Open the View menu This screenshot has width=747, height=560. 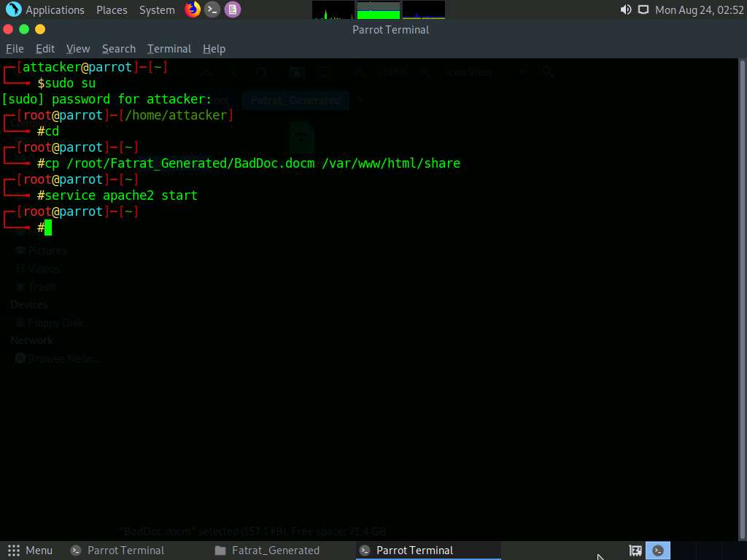point(78,49)
